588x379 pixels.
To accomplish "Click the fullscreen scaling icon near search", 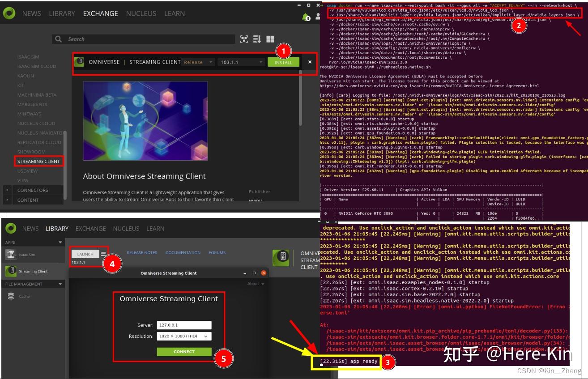I will pyautogui.click(x=244, y=39).
